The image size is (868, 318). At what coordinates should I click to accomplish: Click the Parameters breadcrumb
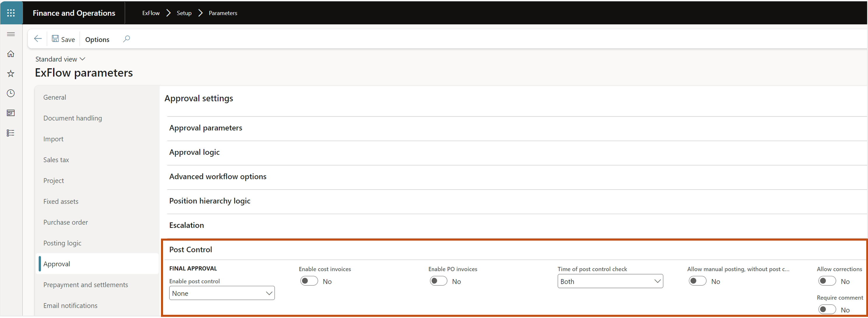(x=223, y=13)
